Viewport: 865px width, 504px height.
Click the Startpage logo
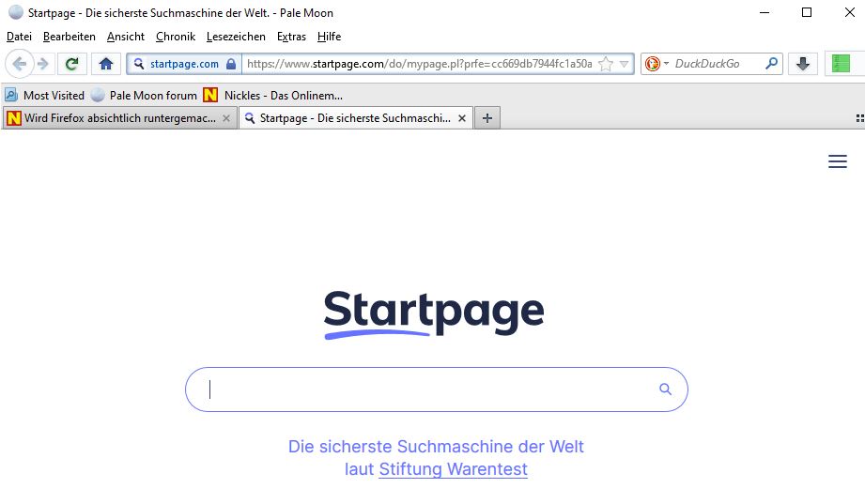coord(434,314)
